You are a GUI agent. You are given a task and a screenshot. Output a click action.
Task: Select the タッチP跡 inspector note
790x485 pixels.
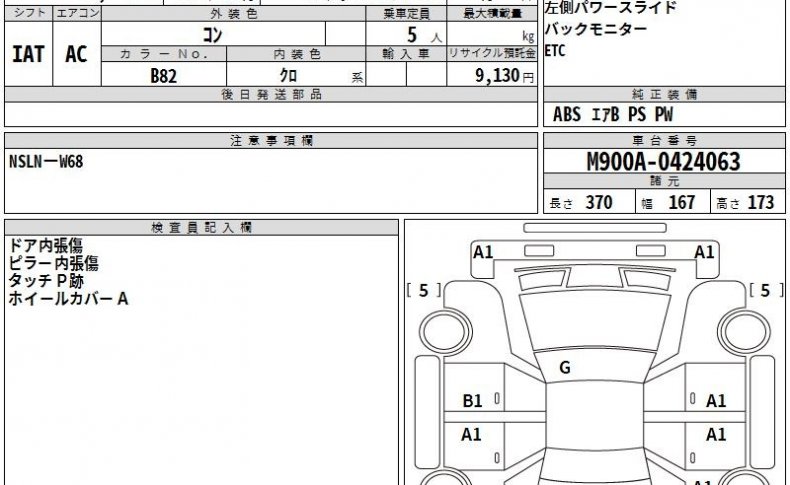46,281
